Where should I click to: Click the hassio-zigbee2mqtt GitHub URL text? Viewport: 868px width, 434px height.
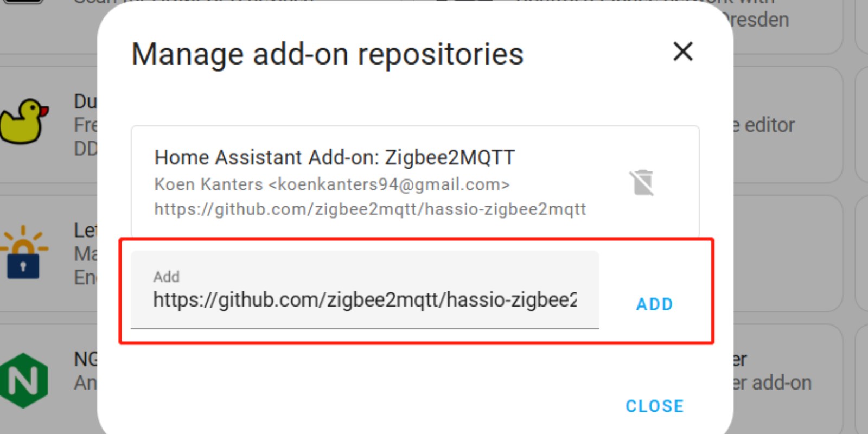coord(370,209)
